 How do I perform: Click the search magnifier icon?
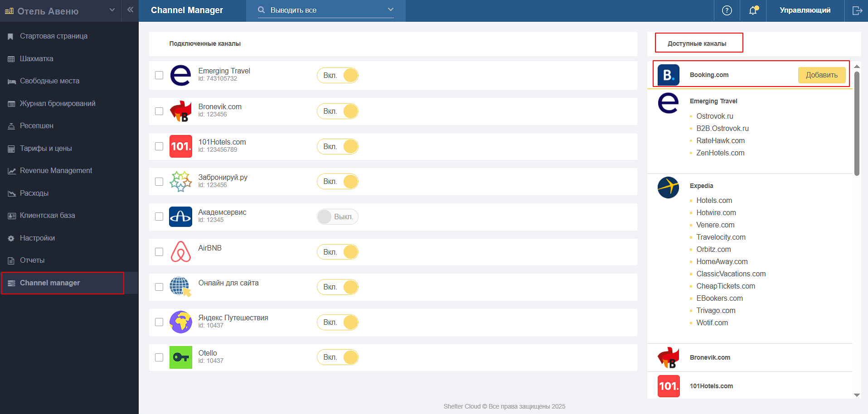click(x=261, y=10)
